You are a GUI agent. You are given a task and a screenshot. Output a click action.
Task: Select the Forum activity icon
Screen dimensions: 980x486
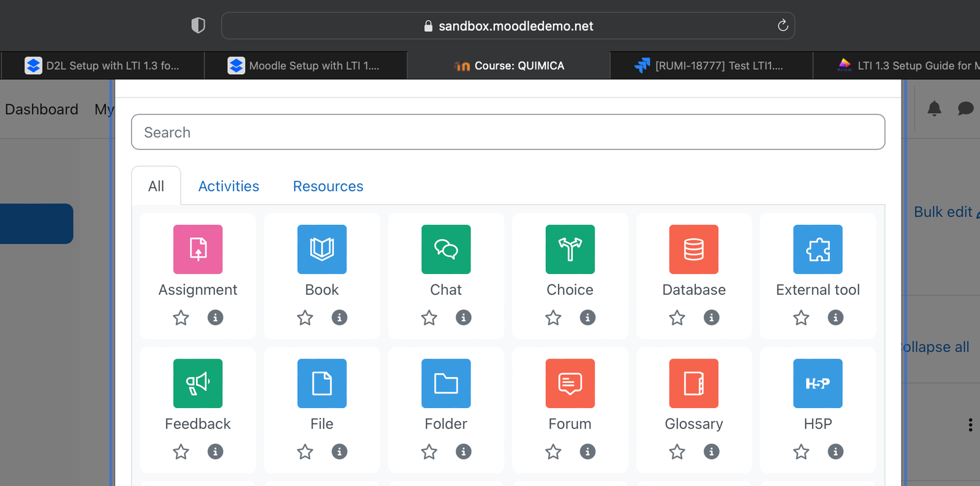[x=570, y=384]
